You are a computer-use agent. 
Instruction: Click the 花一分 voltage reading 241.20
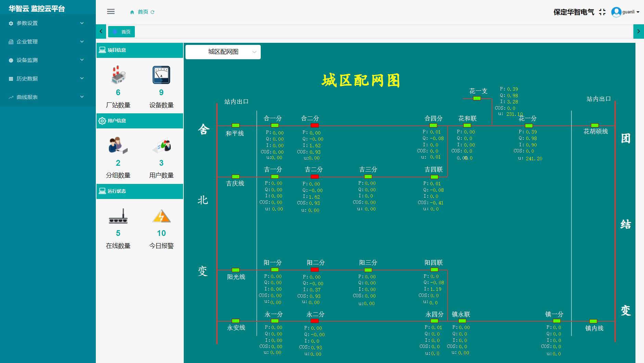(x=534, y=159)
